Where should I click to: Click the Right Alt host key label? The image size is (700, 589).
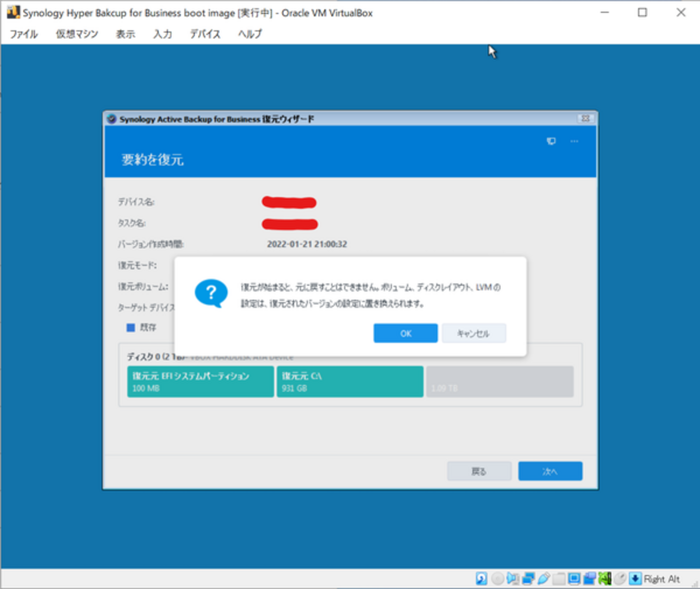tap(662, 579)
